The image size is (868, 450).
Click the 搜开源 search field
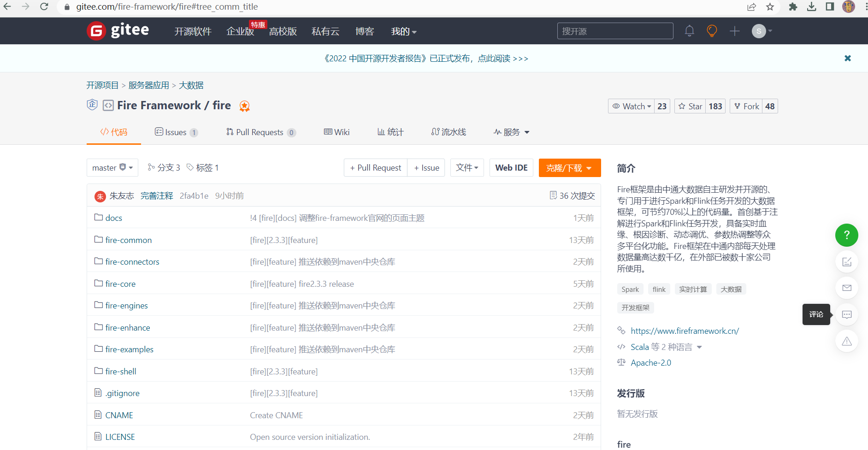(615, 31)
